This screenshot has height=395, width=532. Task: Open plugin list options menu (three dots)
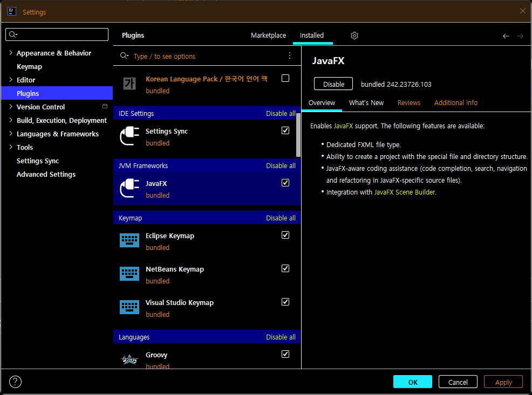289,56
